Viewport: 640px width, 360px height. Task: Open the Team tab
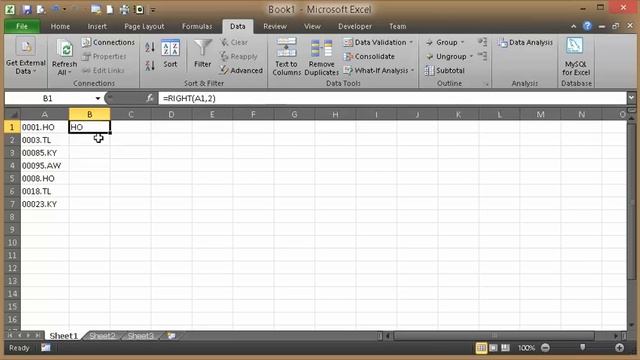point(397,26)
